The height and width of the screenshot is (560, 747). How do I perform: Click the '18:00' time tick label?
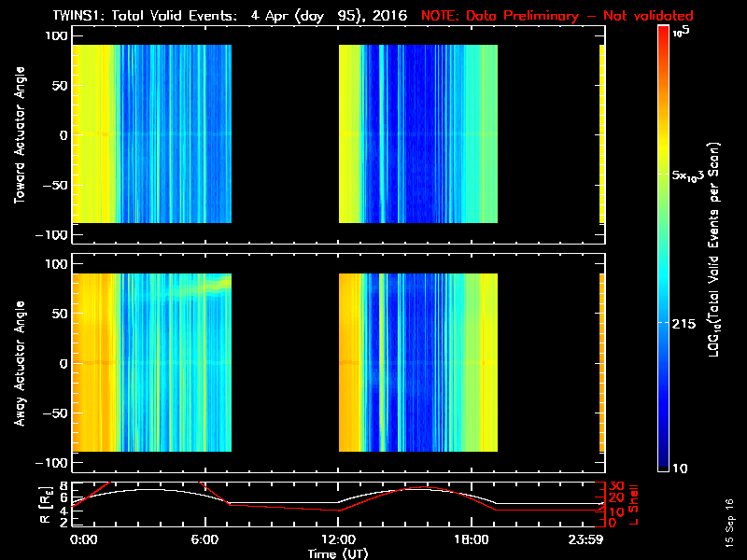[x=472, y=540]
